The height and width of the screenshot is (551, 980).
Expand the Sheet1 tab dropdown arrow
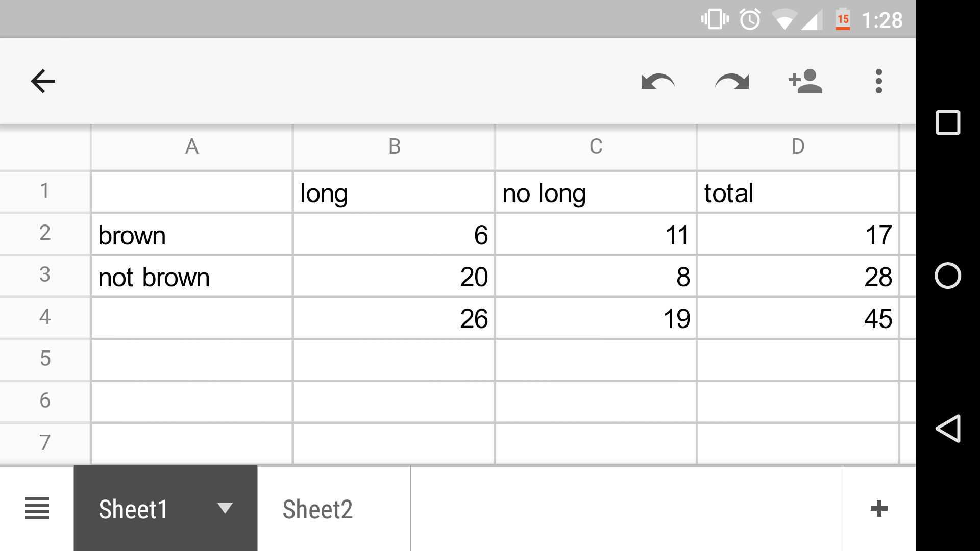pos(225,508)
